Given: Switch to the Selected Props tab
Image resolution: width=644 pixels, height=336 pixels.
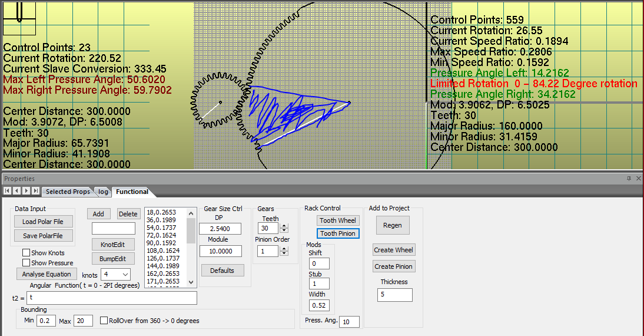Looking at the screenshot, I should pos(68,192).
